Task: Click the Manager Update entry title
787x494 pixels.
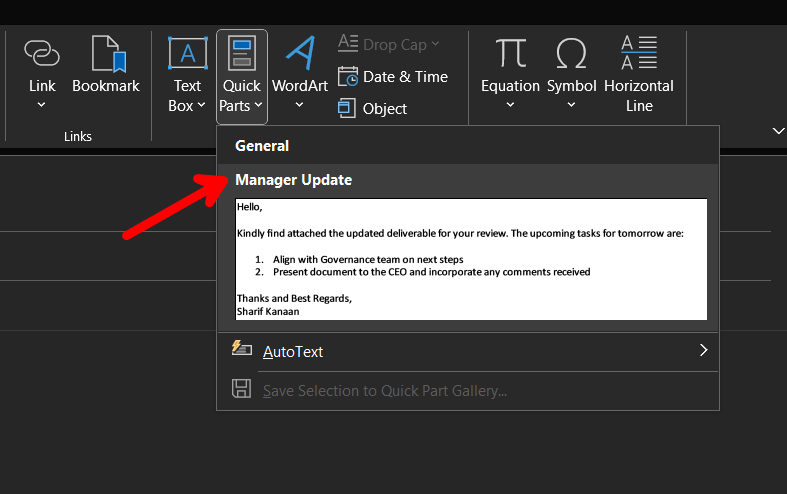Action: click(x=293, y=180)
